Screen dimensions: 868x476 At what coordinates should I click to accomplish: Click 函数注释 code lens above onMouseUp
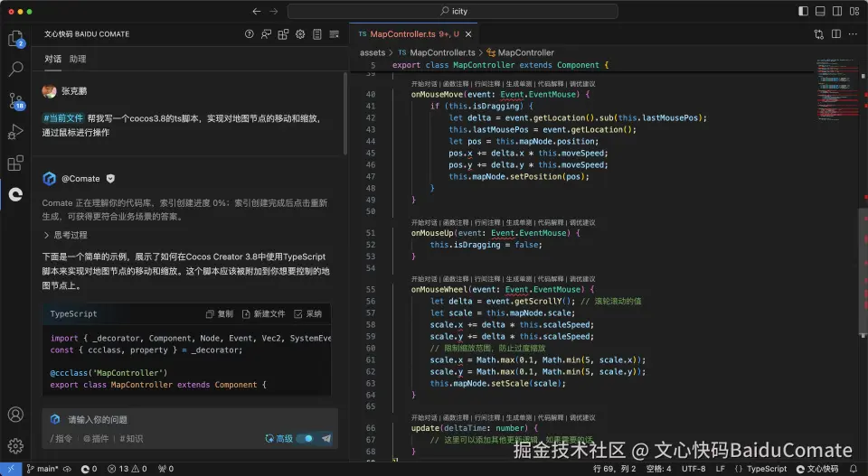(x=456, y=223)
